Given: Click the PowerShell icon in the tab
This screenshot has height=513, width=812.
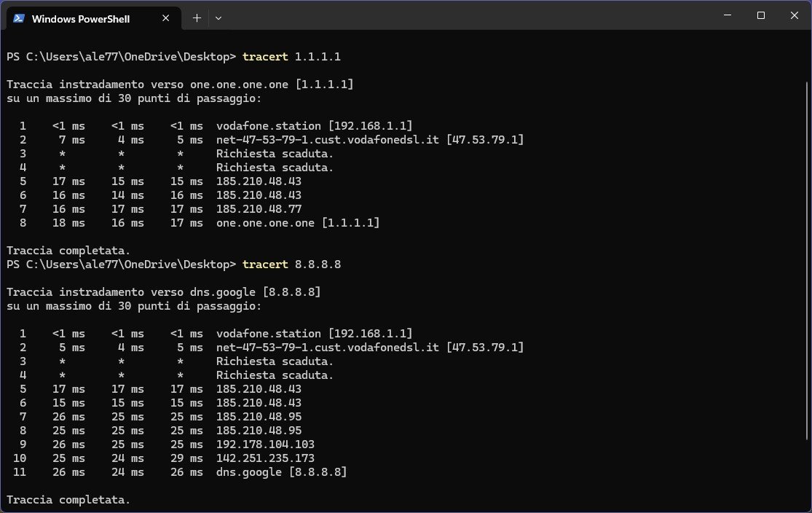Looking at the screenshot, I should (19, 19).
